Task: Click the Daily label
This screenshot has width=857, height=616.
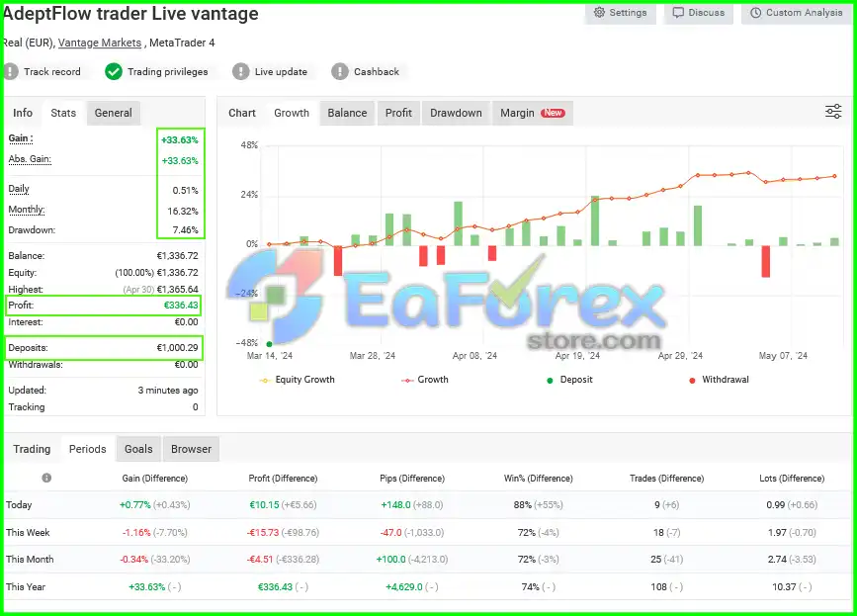Action: (x=19, y=189)
